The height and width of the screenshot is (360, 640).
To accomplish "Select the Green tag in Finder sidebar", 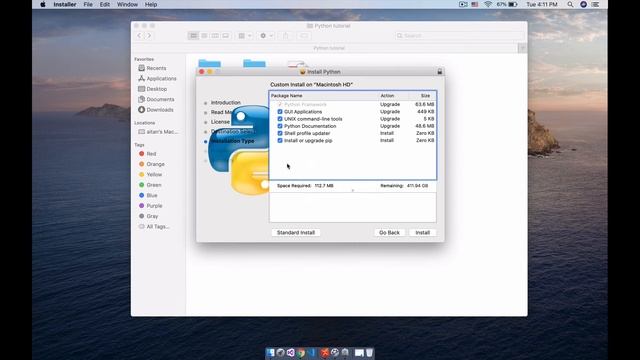I will [x=153, y=185].
